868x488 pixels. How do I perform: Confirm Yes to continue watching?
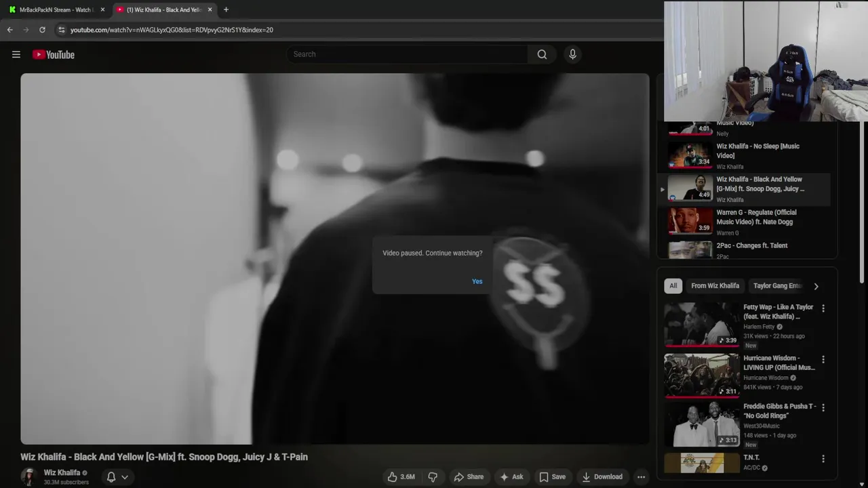tap(477, 281)
